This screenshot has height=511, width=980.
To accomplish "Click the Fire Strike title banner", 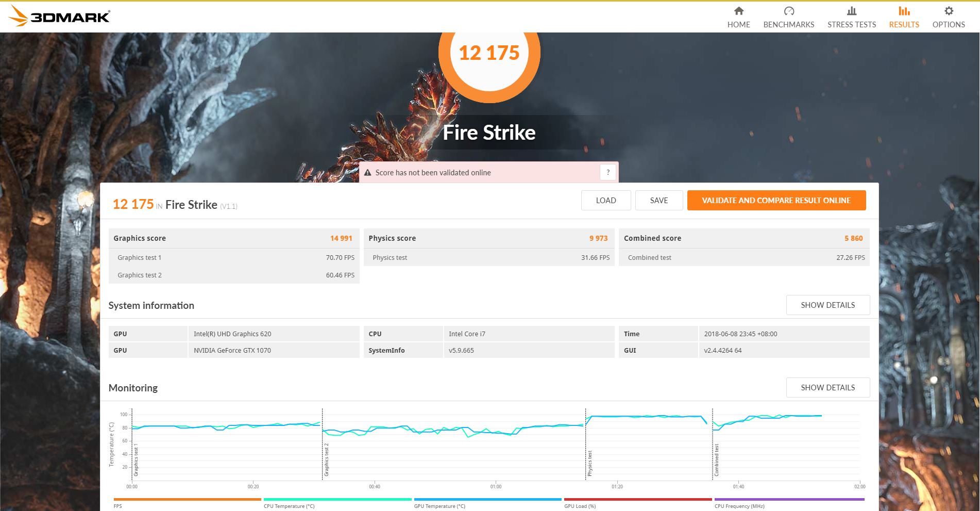I will pyautogui.click(x=489, y=133).
